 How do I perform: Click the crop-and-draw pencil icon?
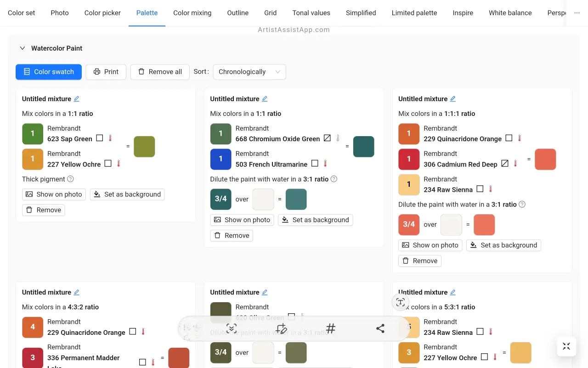pyautogui.click(x=282, y=328)
